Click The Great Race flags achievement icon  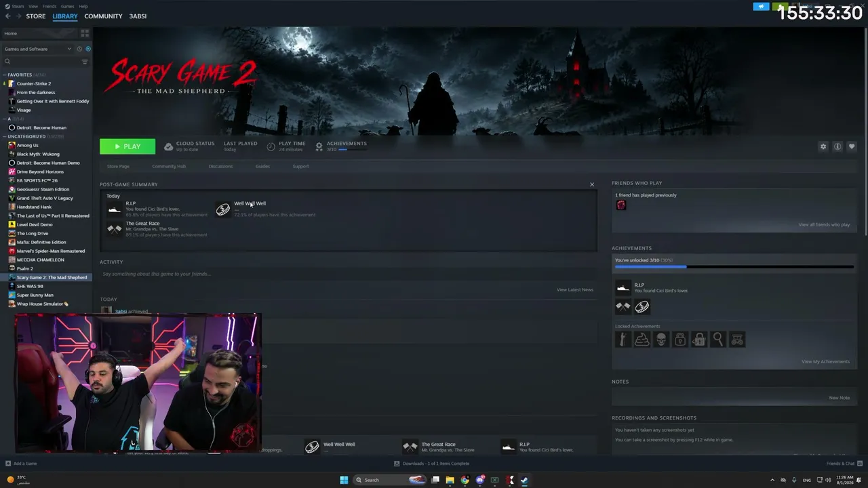pyautogui.click(x=115, y=229)
